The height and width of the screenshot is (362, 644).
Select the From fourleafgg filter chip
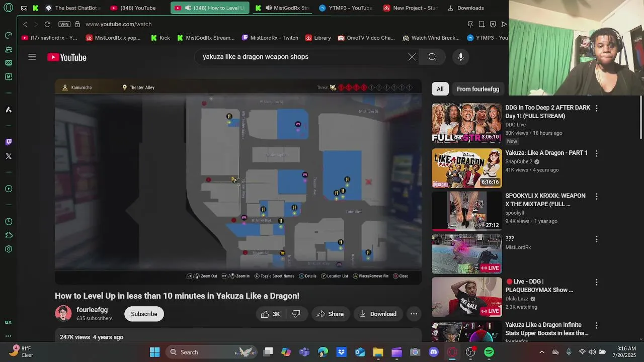478,89
